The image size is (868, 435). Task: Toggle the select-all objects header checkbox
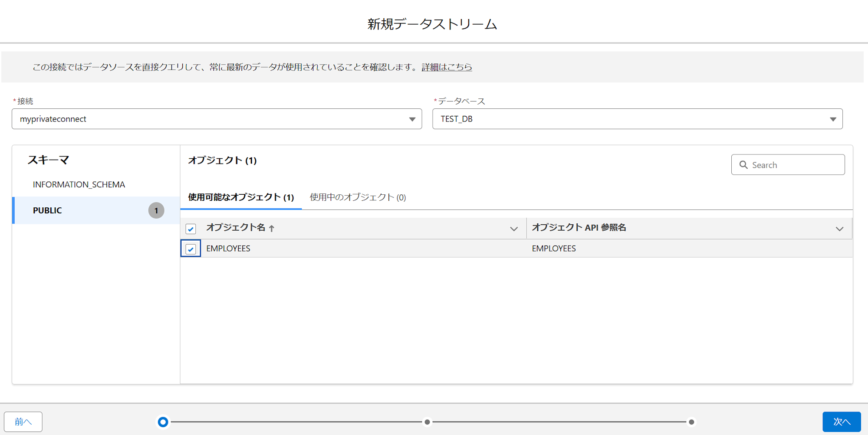[191, 229]
